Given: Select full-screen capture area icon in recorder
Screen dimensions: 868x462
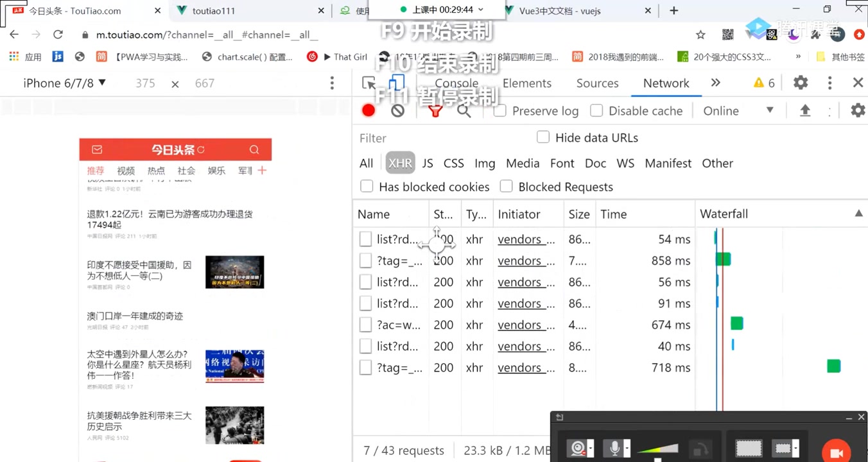Looking at the screenshot, I should (749, 448).
